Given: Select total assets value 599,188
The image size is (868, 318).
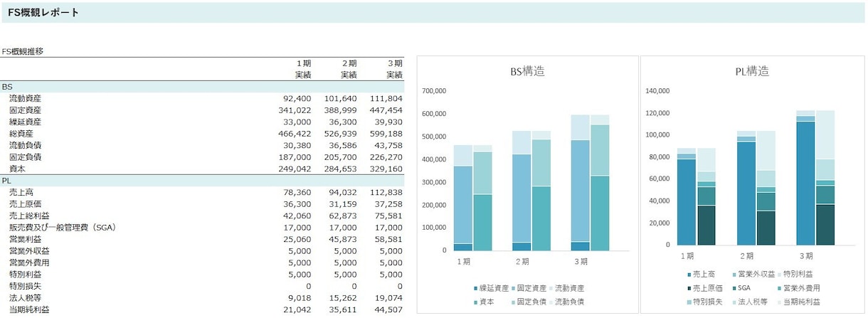Looking at the screenshot, I should [x=386, y=133].
